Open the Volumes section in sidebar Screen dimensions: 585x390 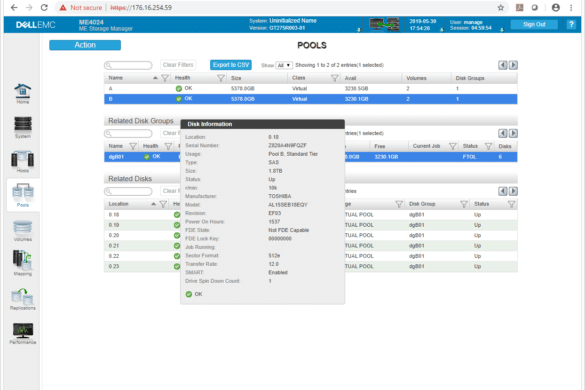pyautogui.click(x=22, y=231)
